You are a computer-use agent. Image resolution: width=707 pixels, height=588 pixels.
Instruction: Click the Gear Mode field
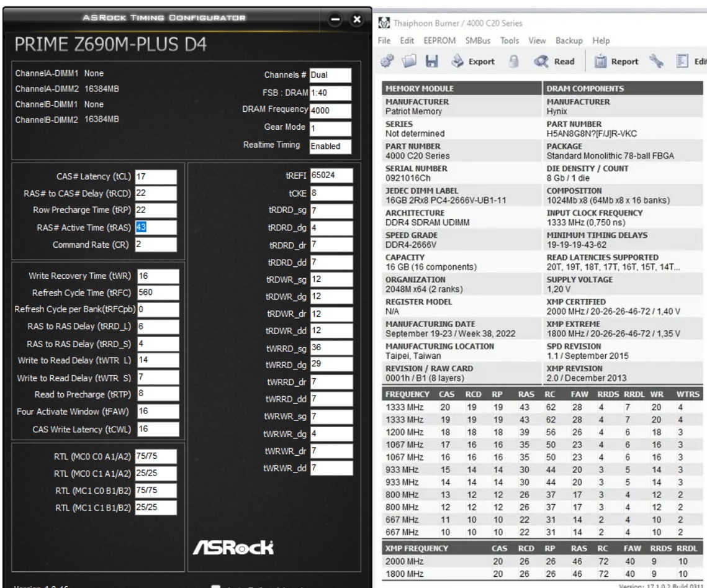click(330, 129)
